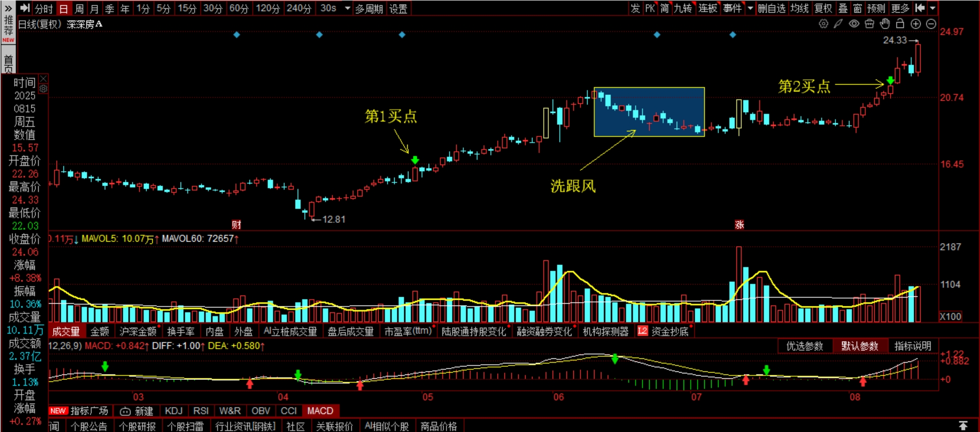Open period 设置 settings
Viewport: 980px width, 432px height.
coord(398,9)
